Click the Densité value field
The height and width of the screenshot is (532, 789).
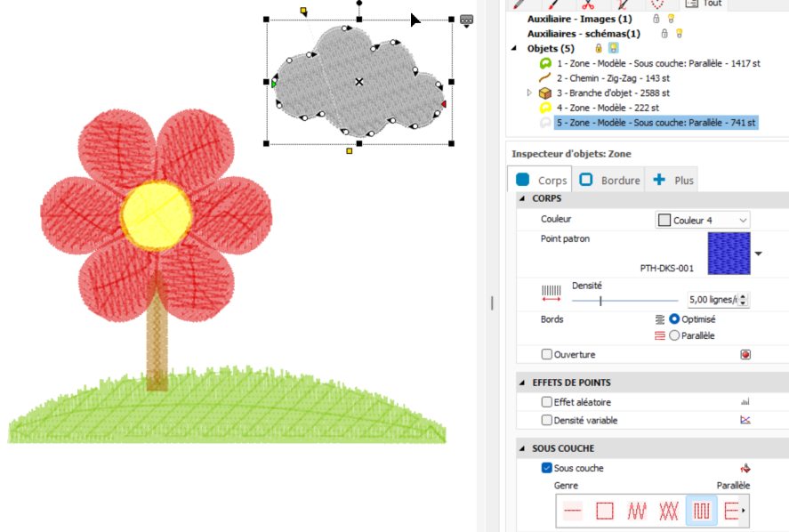[x=713, y=300]
